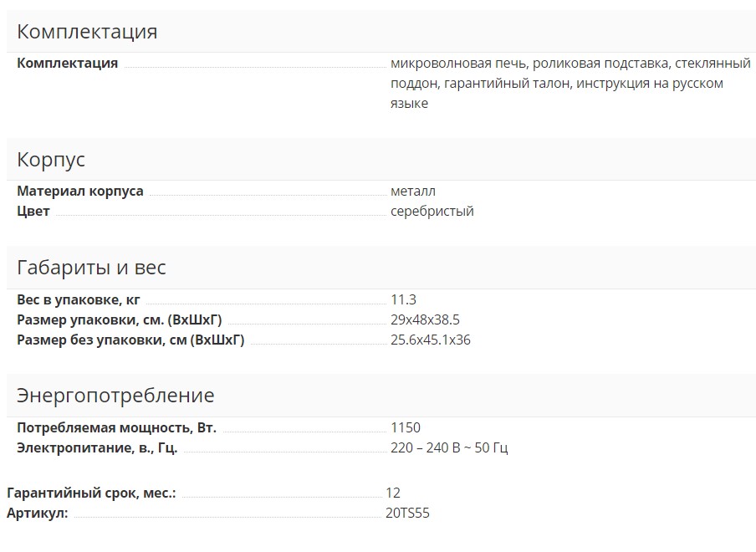Viewport: 756px width, 552px height.
Task: Click the Артикул label
Action: pos(38,514)
